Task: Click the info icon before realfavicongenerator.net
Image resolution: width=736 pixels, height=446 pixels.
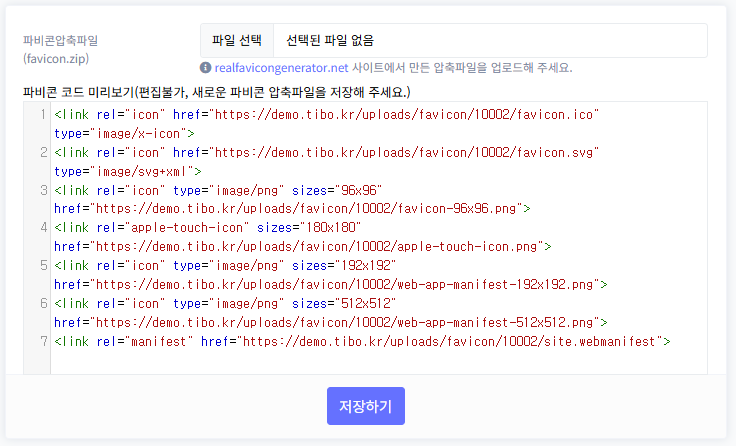Action: click(x=206, y=68)
